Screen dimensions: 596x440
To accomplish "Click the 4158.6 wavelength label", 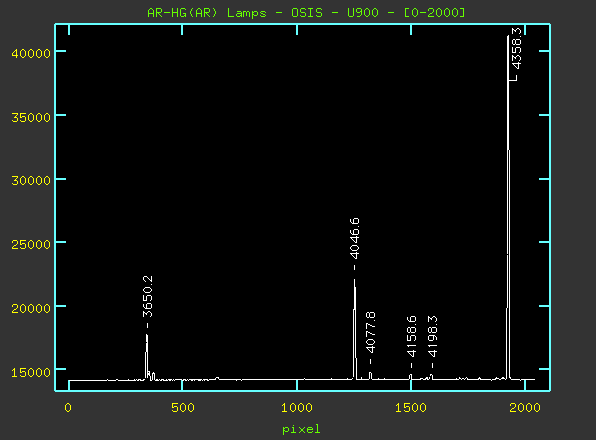I will 411,336.
